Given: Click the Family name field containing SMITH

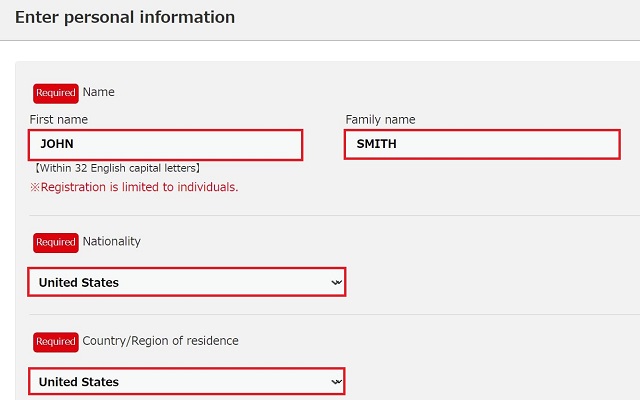Looking at the screenshot, I should pos(482,144).
